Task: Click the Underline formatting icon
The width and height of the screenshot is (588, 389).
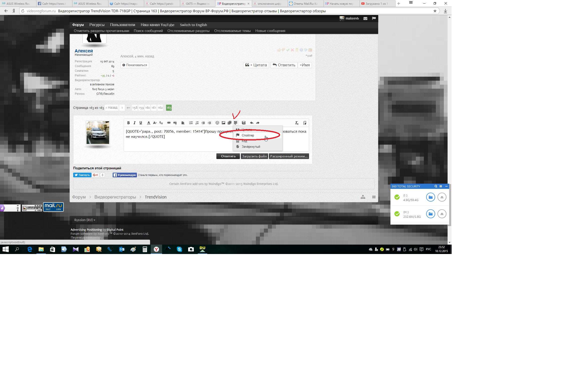Action: coord(141,123)
